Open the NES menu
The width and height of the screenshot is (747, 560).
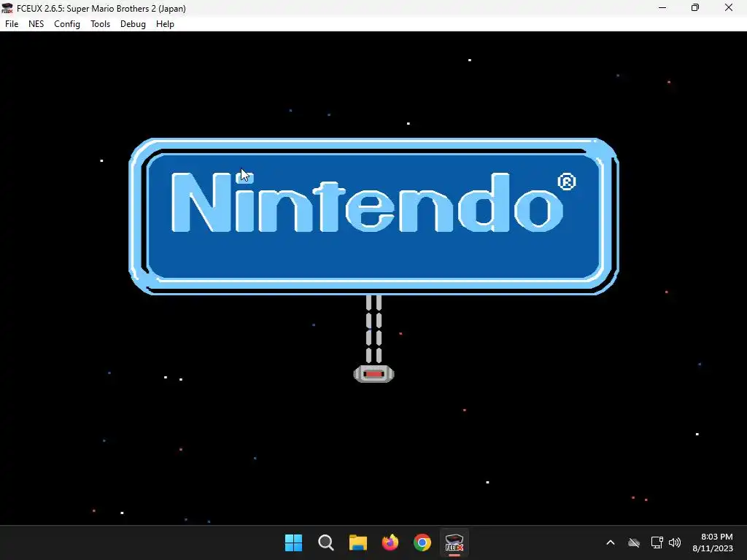[36, 24]
